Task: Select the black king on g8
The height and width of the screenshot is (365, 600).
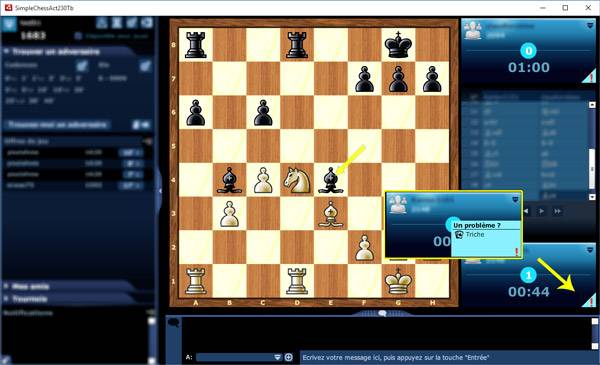Action: tap(398, 45)
